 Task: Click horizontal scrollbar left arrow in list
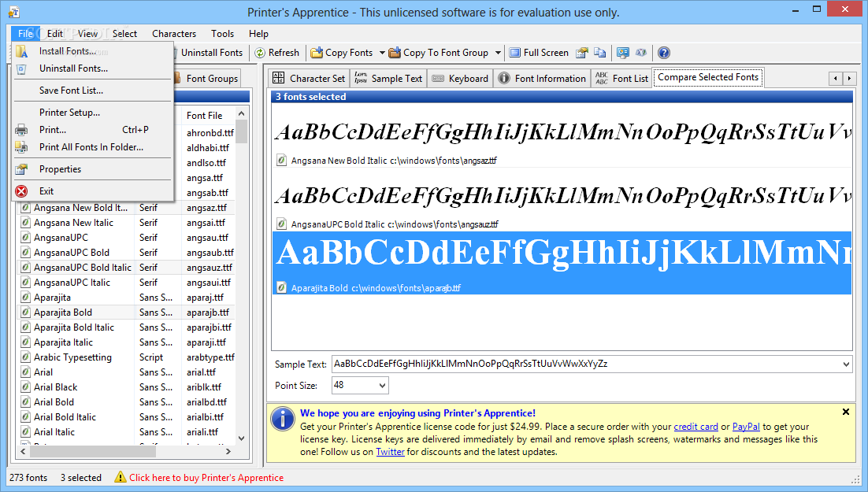[23, 452]
